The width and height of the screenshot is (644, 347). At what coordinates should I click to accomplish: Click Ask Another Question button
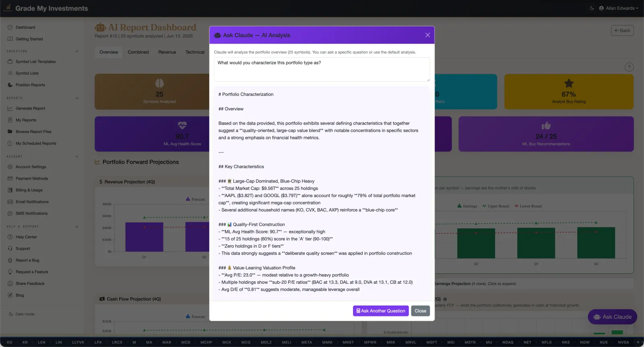(381, 311)
